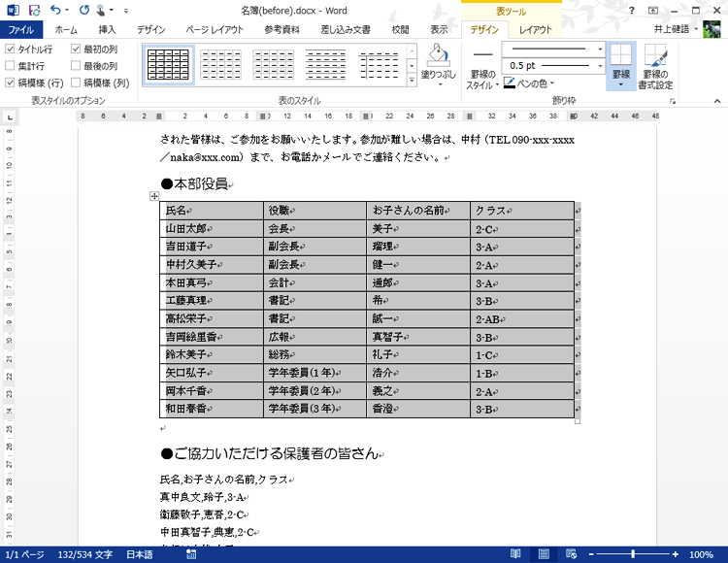This screenshot has width=728, height=563.
Task: Apply the second dashed table style thumbnail
Action: 221,65
